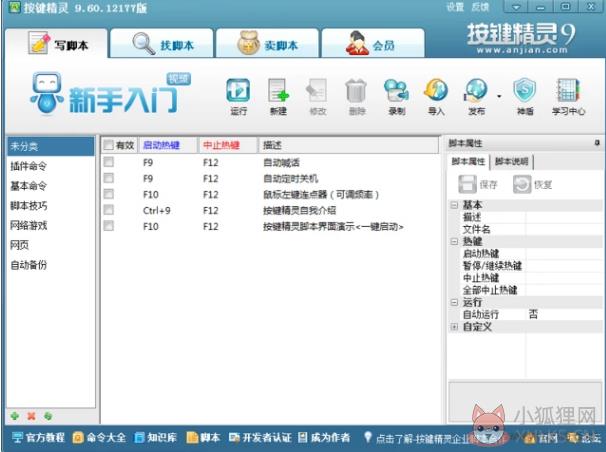Click the red X delete-category icon
Image resolution: width=606 pixels, height=452 pixels.
[31, 416]
